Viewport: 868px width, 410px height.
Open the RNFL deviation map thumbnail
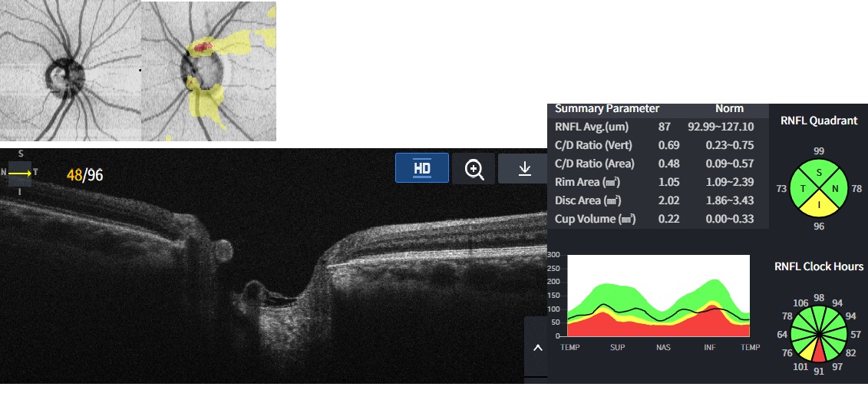[209, 71]
